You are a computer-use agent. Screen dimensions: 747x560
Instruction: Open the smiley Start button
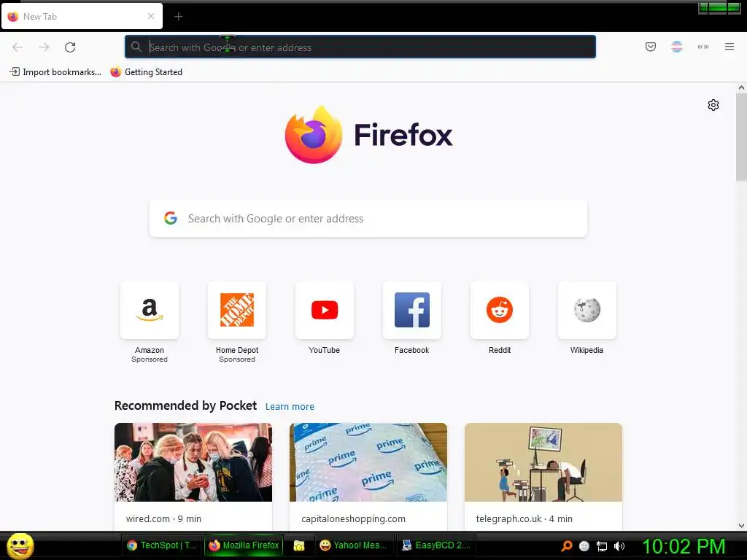point(20,545)
